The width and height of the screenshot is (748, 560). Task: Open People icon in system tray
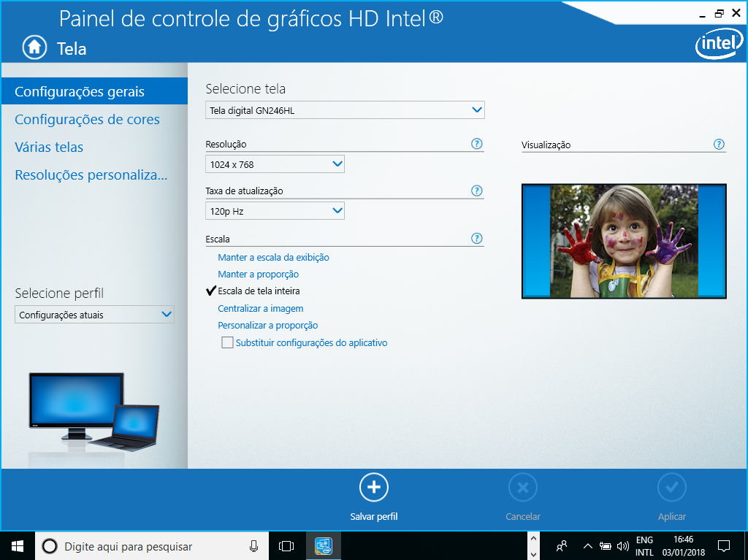562,546
